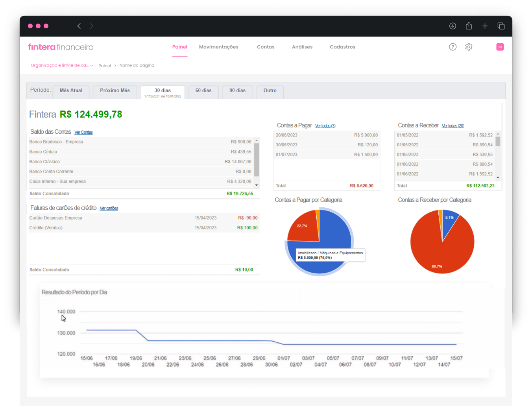532x406 pixels.
Task: Select the Banco Conta Corrente row
Action: click(141, 172)
